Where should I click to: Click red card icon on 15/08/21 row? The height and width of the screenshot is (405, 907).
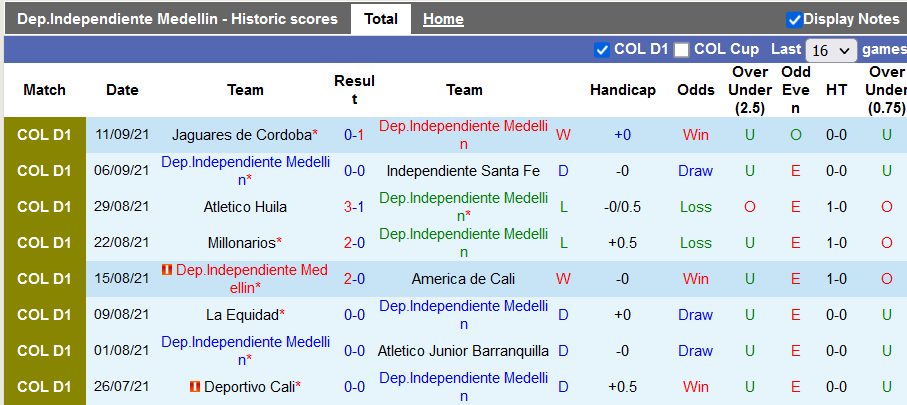tap(167, 270)
